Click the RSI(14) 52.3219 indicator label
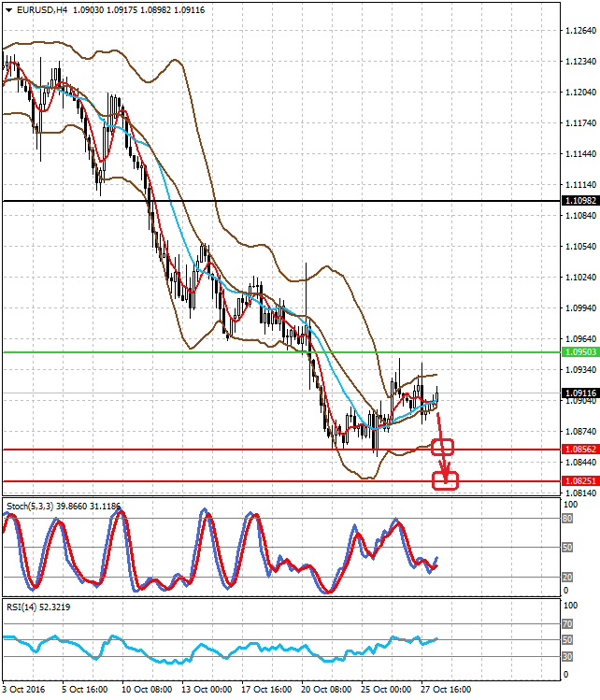 [x=38, y=607]
